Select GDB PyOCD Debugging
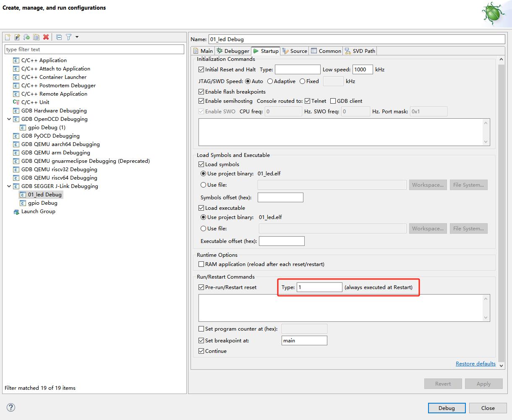The image size is (512, 420). pyautogui.click(x=50, y=136)
